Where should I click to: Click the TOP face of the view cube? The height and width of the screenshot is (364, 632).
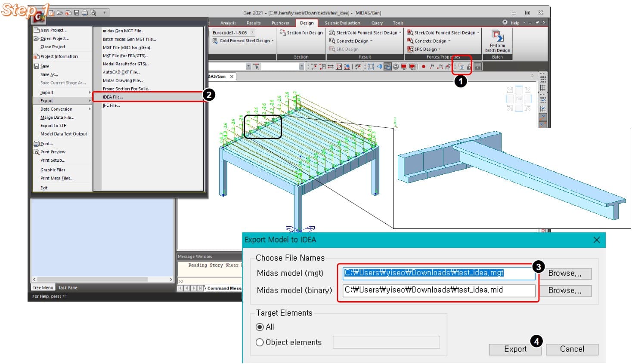tap(519, 99)
